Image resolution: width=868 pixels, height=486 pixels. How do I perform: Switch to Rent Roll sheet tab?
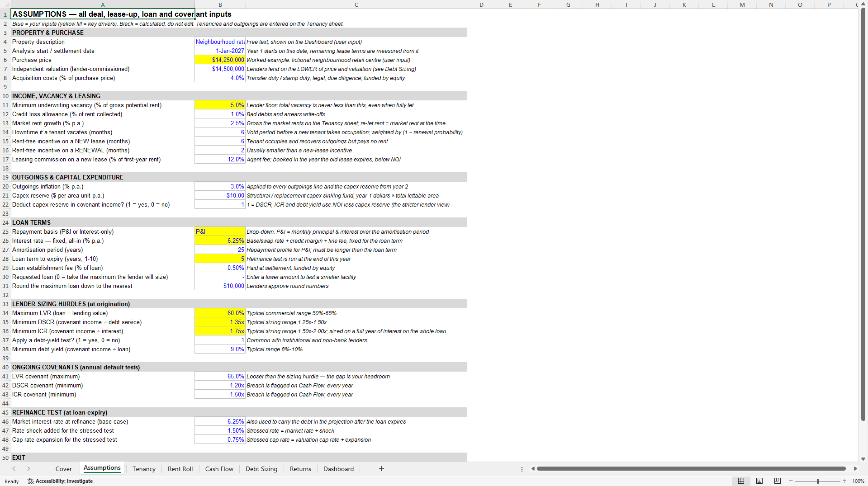pyautogui.click(x=180, y=469)
